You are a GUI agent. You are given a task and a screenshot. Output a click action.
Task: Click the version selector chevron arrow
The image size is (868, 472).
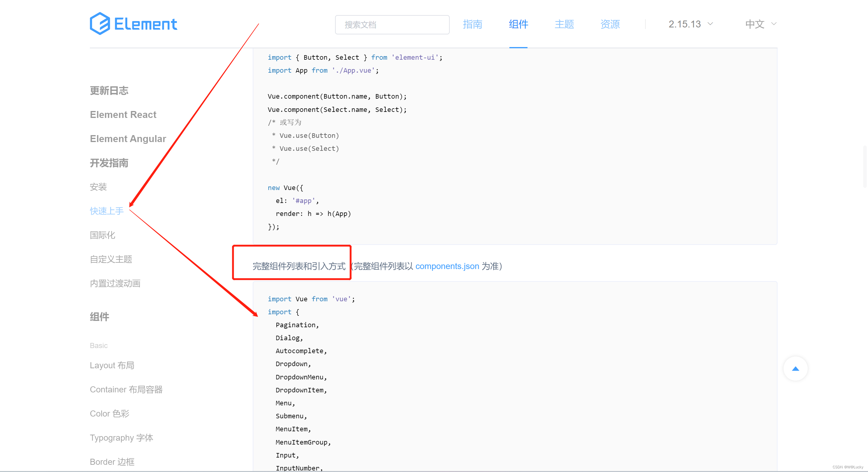tap(710, 24)
